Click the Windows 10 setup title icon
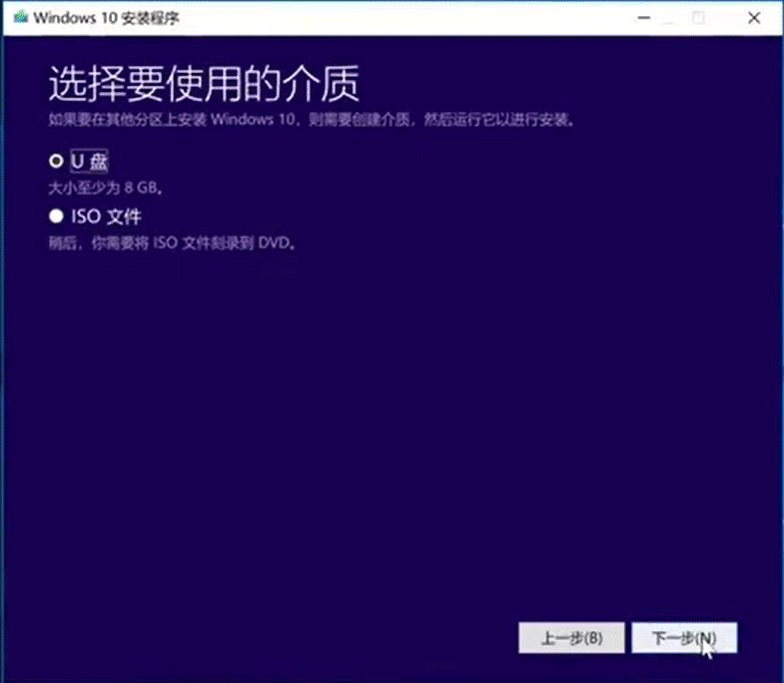The width and height of the screenshot is (784, 683). click(x=21, y=18)
